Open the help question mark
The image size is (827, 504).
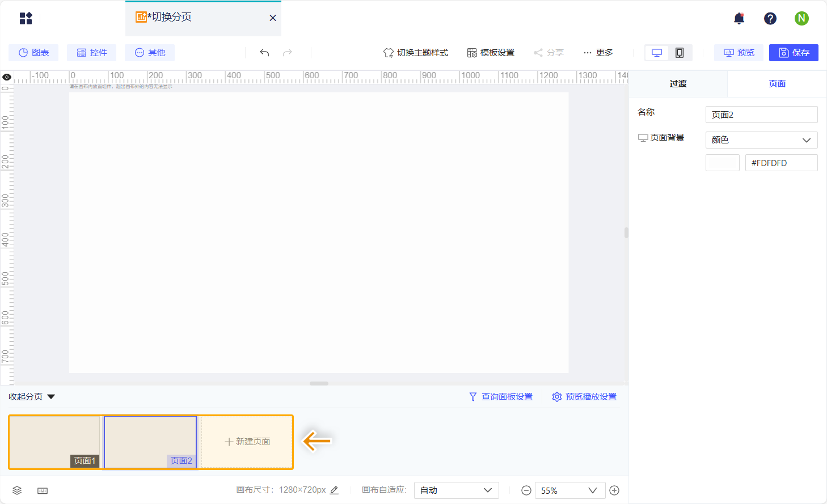(770, 19)
